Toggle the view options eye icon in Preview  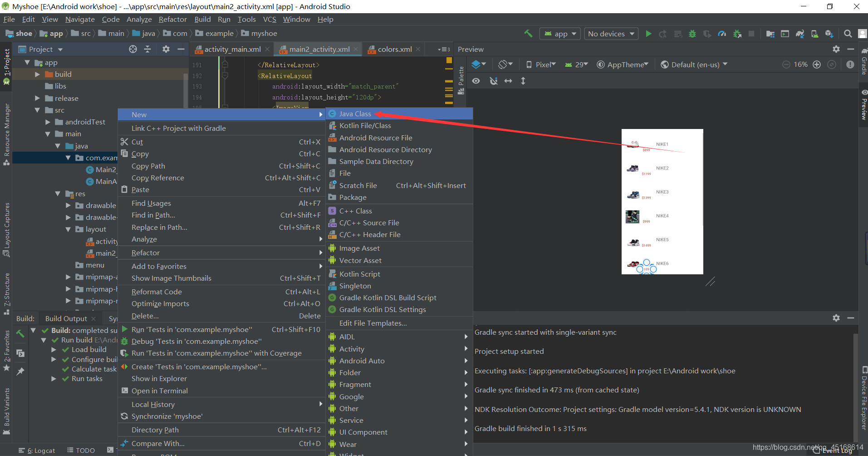pos(476,80)
